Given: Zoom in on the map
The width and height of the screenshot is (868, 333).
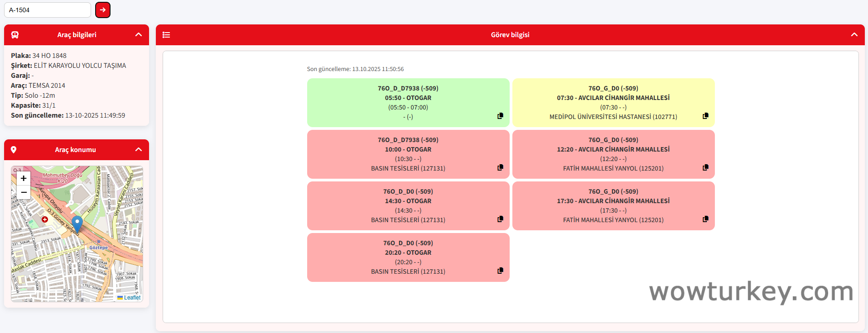Looking at the screenshot, I should (24, 178).
